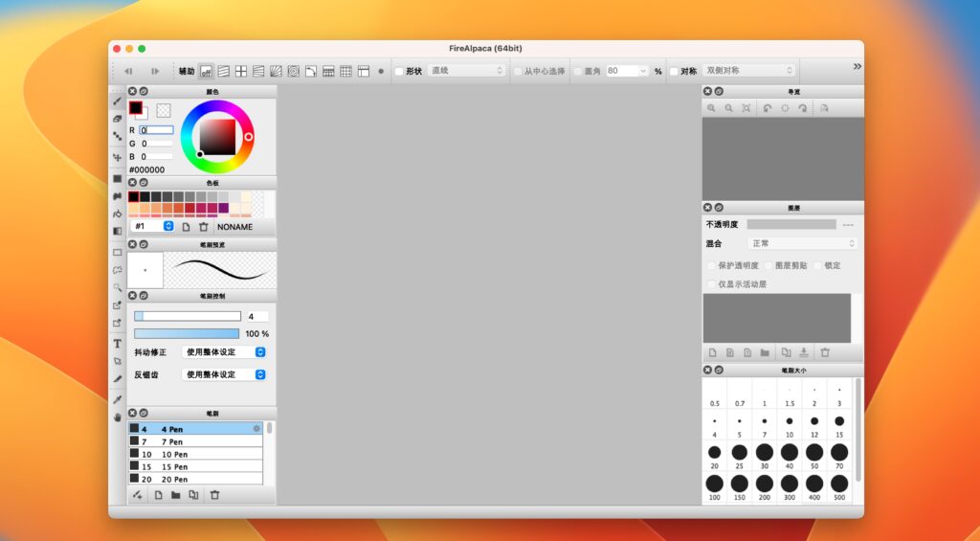This screenshot has height=541, width=980.
Task: Toggle the 圆角 checkbox
Action: pyautogui.click(x=577, y=71)
